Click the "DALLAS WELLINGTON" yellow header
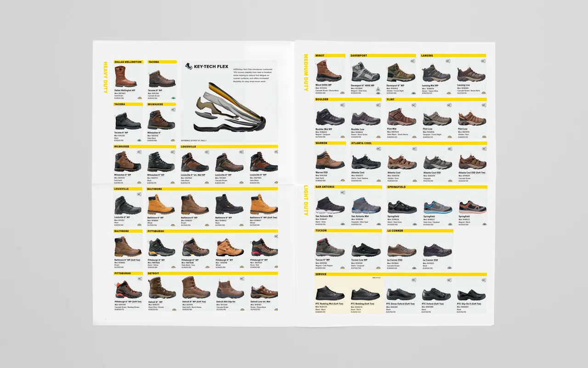 click(x=128, y=62)
